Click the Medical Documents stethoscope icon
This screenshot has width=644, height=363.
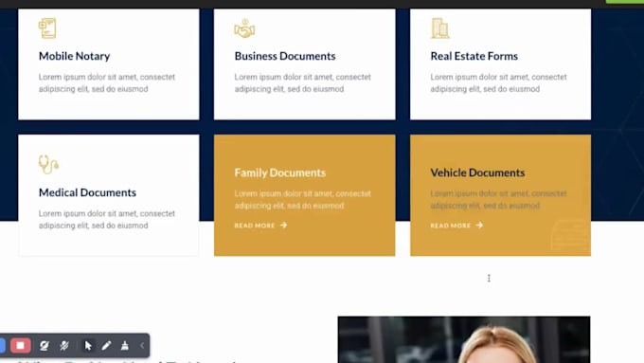48,164
